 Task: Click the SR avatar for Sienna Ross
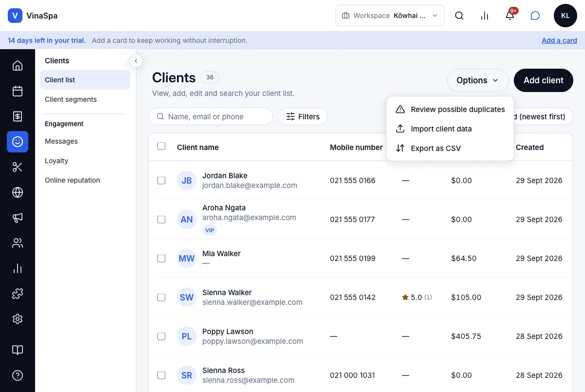pyautogui.click(x=187, y=375)
